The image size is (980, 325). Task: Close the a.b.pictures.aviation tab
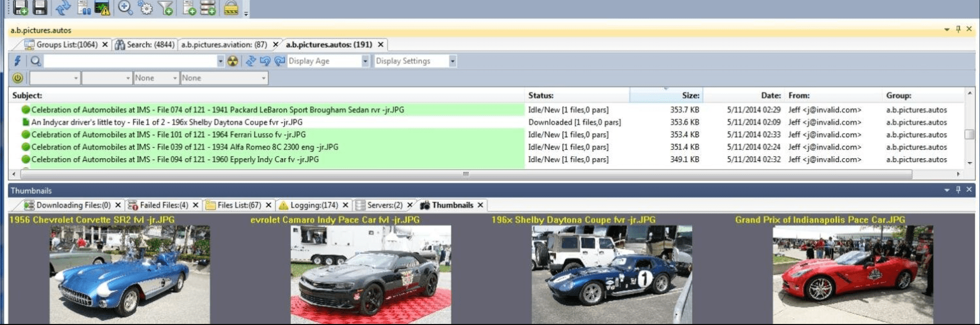coord(276,45)
